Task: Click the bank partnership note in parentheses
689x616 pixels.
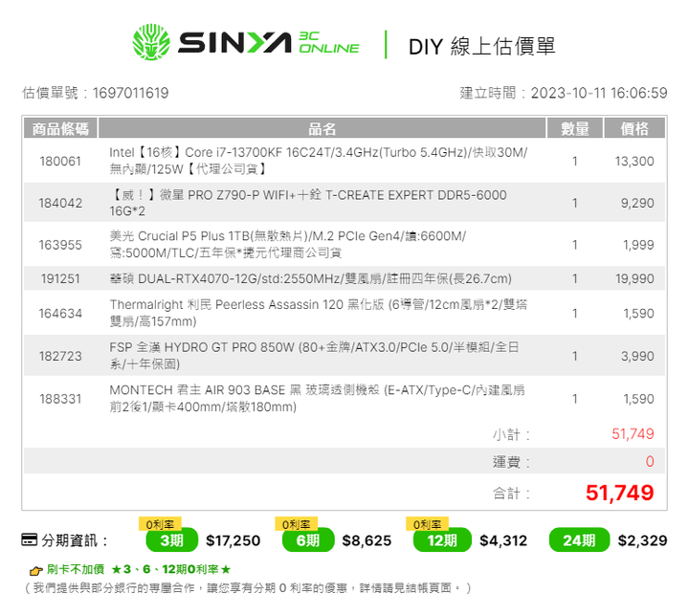Action: [x=248, y=588]
